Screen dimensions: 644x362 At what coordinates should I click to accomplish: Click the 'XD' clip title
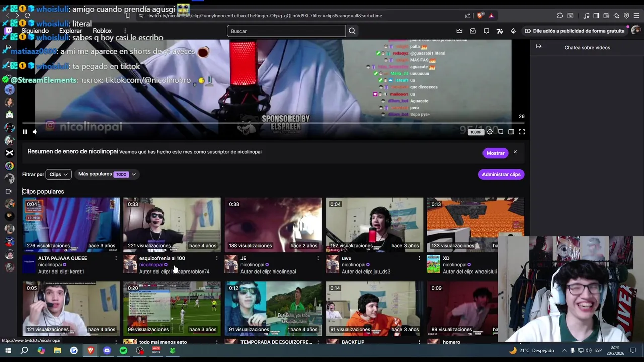click(446, 258)
